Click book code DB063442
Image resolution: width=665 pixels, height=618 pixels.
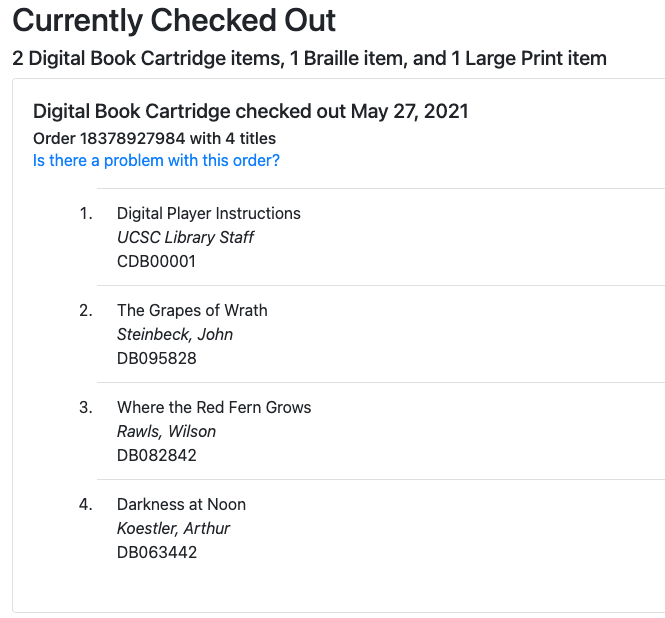(156, 552)
